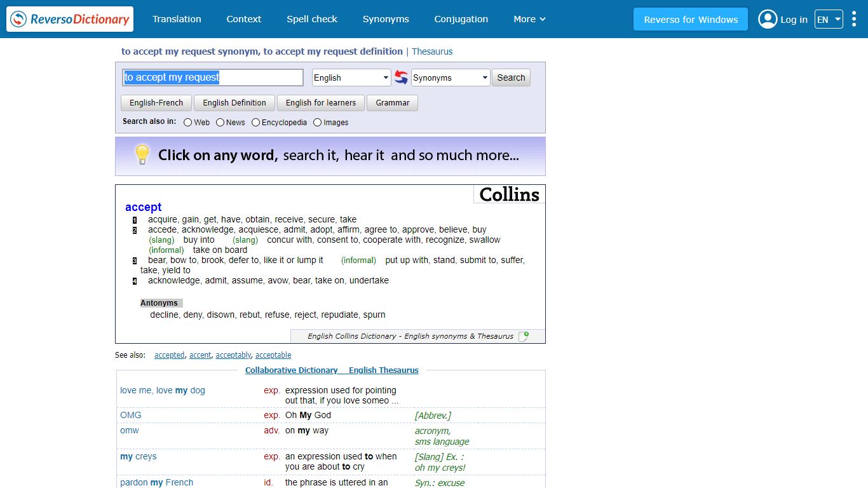Click the 'my creys' entry

click(x=139, y=456)
